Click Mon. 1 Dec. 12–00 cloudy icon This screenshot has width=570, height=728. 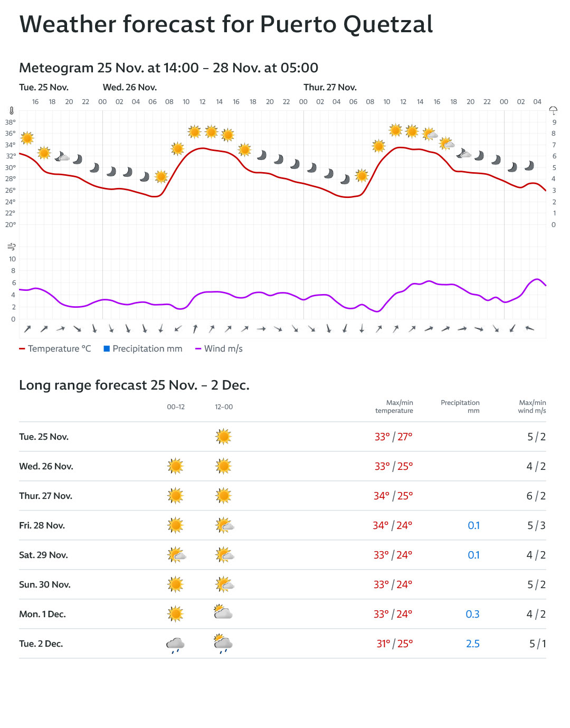(223, 613)
